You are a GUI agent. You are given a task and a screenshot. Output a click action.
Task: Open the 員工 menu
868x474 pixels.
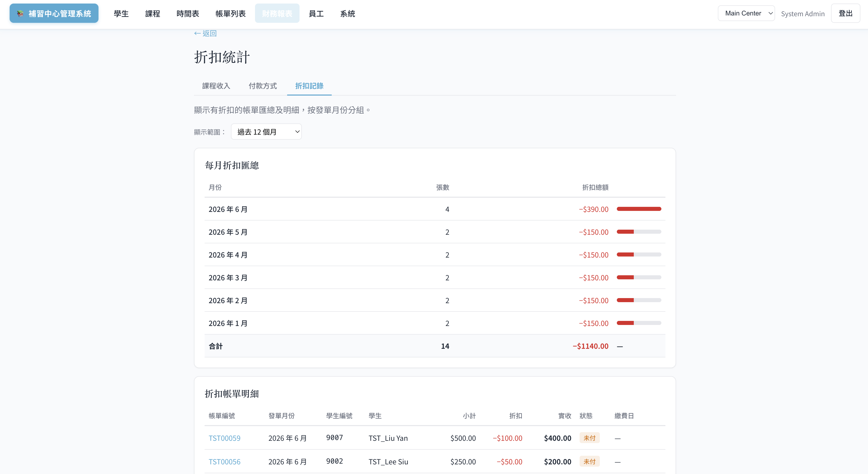(316, 13)
